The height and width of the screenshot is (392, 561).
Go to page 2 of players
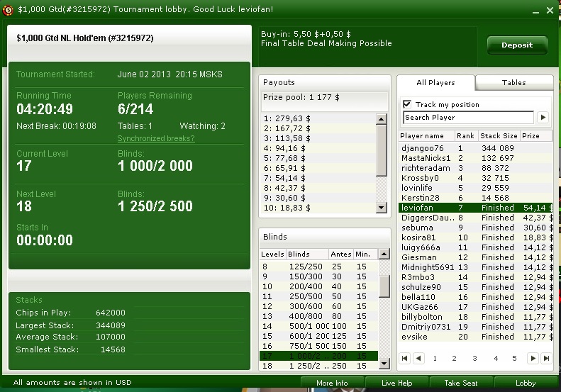tap(454, 359)
